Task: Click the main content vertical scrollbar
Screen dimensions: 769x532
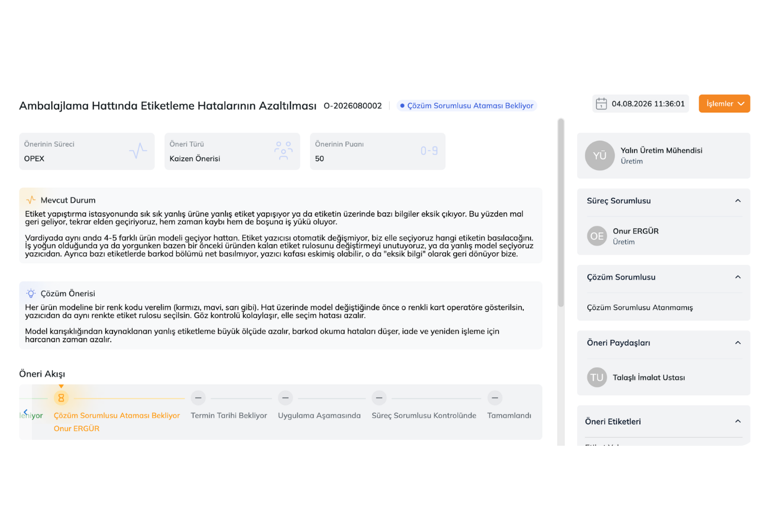Action: click(561, 213)
